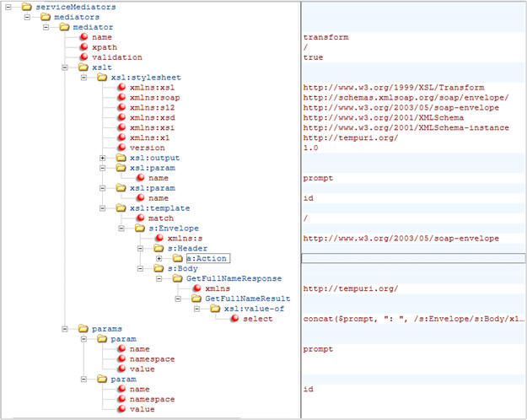Click the http://tempuri.org/ value for xmlns:x1

coord(350,137)
